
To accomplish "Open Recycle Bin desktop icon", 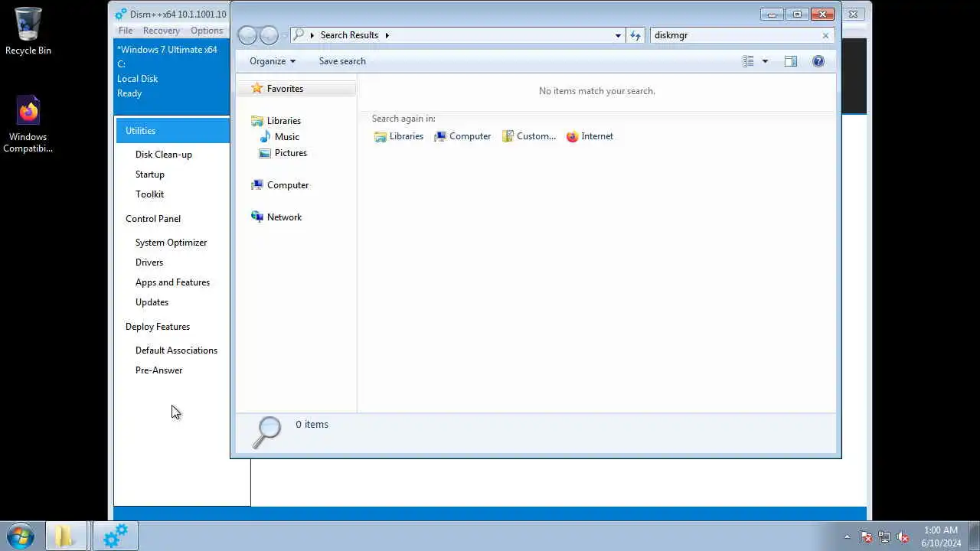I will (28, 31).
